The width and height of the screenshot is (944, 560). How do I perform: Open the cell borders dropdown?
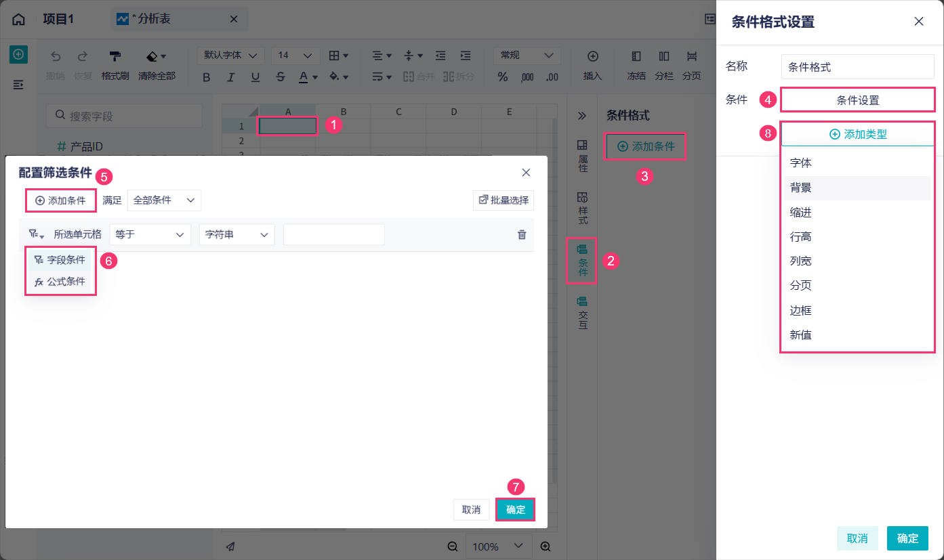[x=338, y=56]
